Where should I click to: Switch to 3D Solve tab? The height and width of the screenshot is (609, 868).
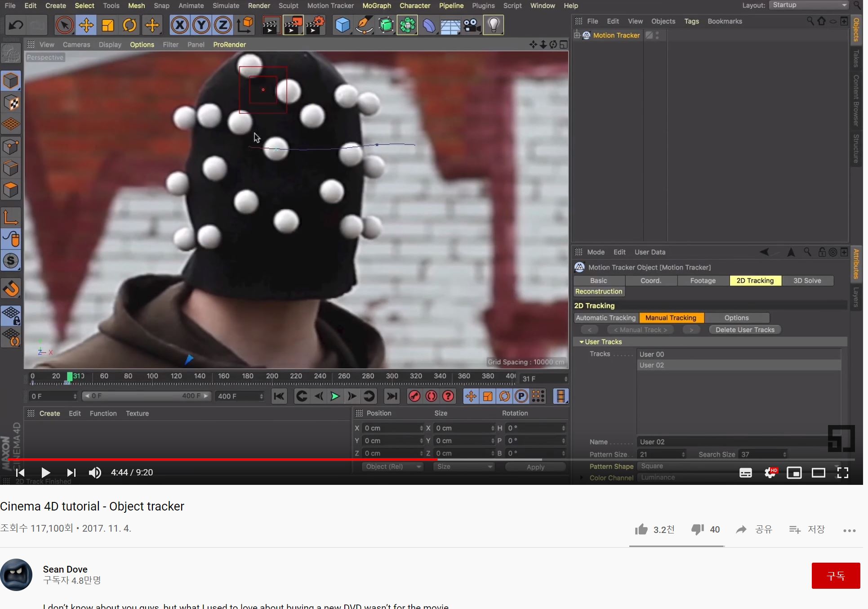pyautogui.click(x=807, y=281)
